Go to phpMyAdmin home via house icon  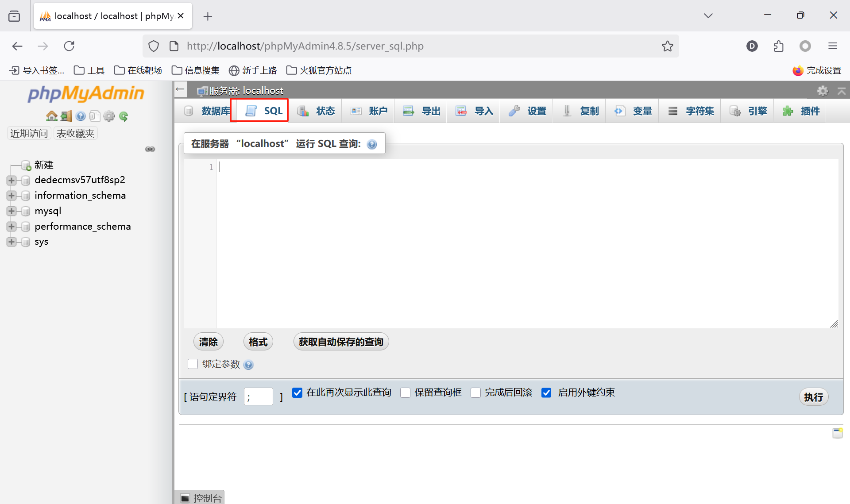click(52, 116)
